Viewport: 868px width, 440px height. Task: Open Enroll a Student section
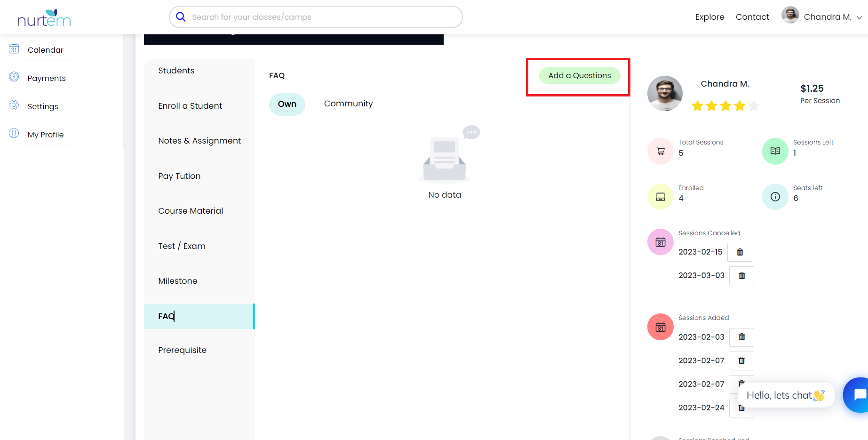point(190,106)
